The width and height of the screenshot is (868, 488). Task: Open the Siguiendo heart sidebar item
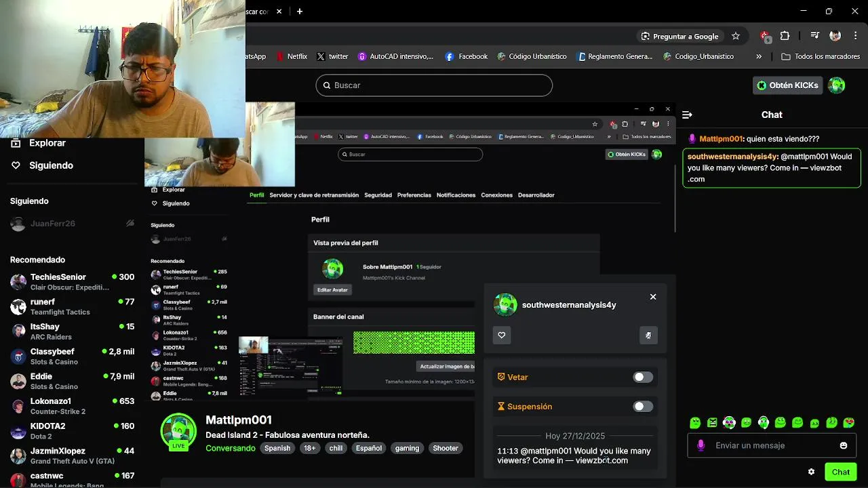pos(42,165)
